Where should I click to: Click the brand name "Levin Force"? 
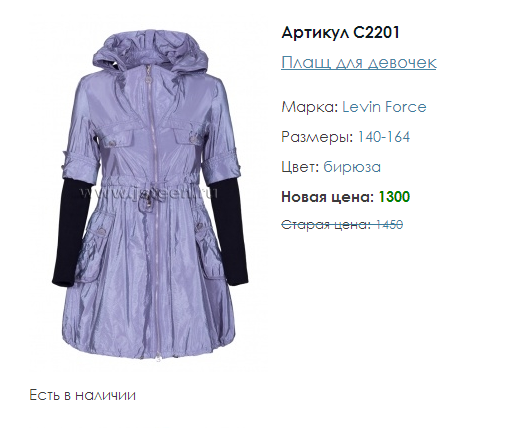coord(384,107)
